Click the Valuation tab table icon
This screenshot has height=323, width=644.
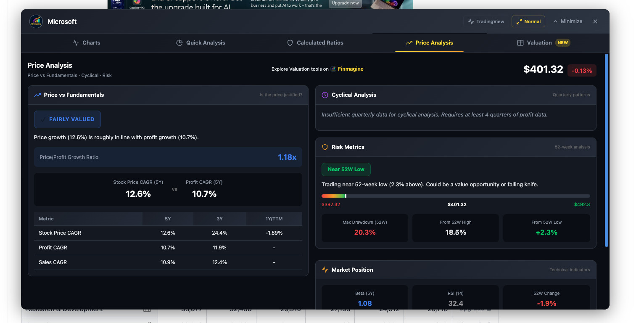click(520, 43)
